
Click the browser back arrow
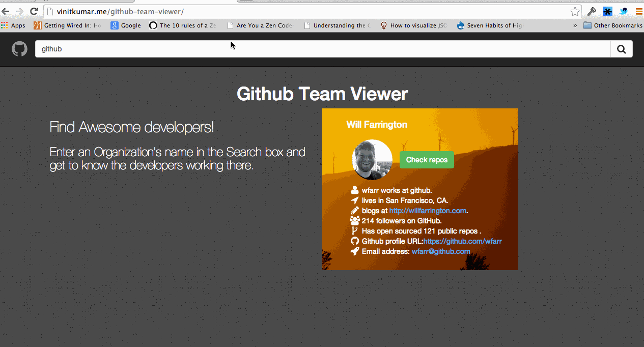[x=6, y=11]
